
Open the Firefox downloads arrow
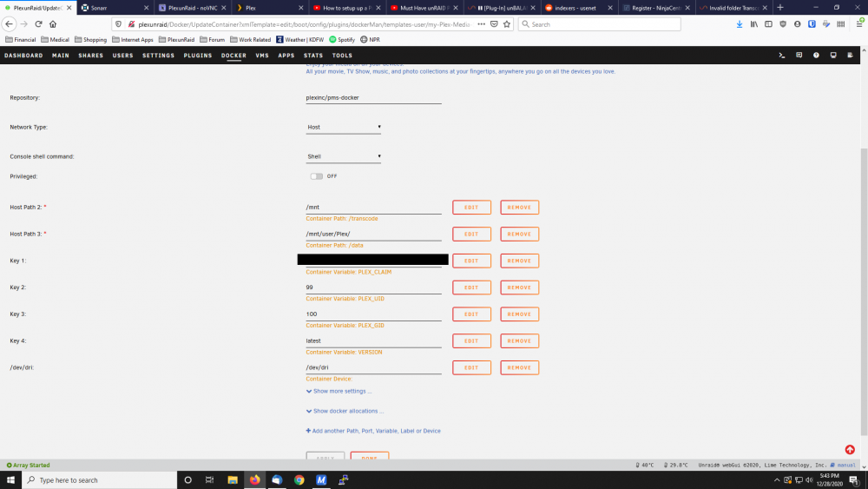click(740, 24)
